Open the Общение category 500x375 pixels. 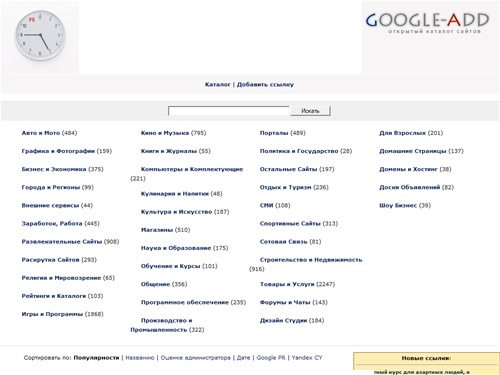click(155, 284)
